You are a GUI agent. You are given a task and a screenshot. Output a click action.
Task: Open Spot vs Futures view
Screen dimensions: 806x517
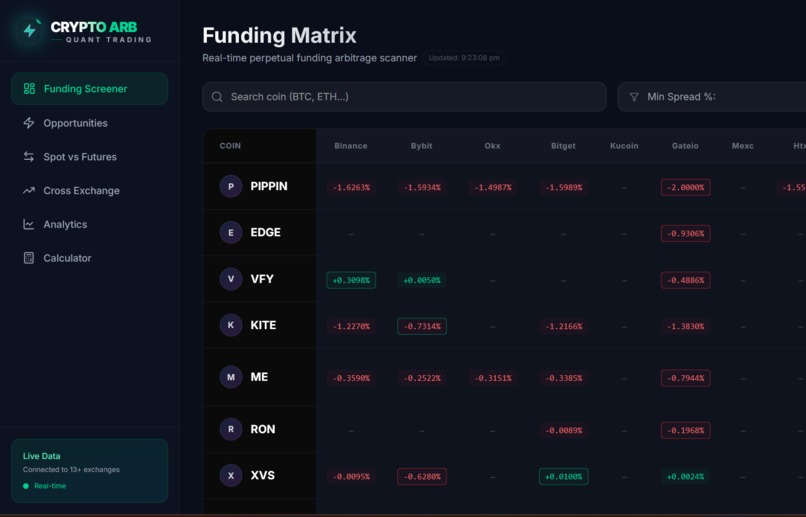[89, 157]
